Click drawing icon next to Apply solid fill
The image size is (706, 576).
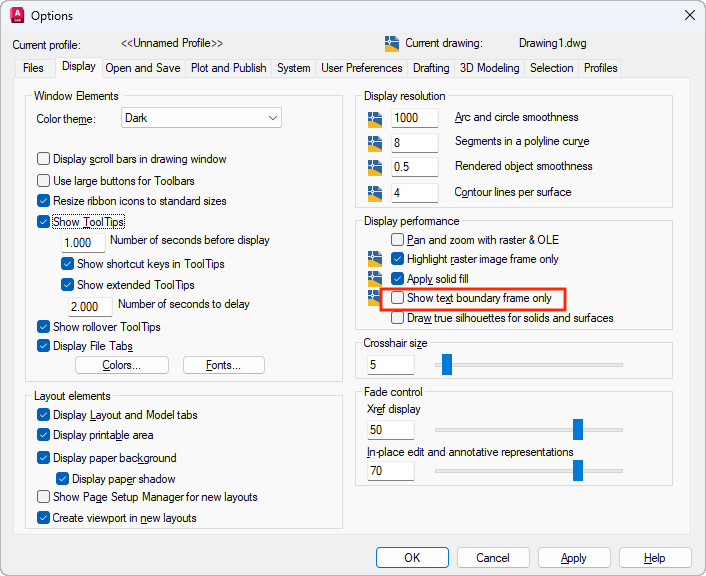click(375, 279)
